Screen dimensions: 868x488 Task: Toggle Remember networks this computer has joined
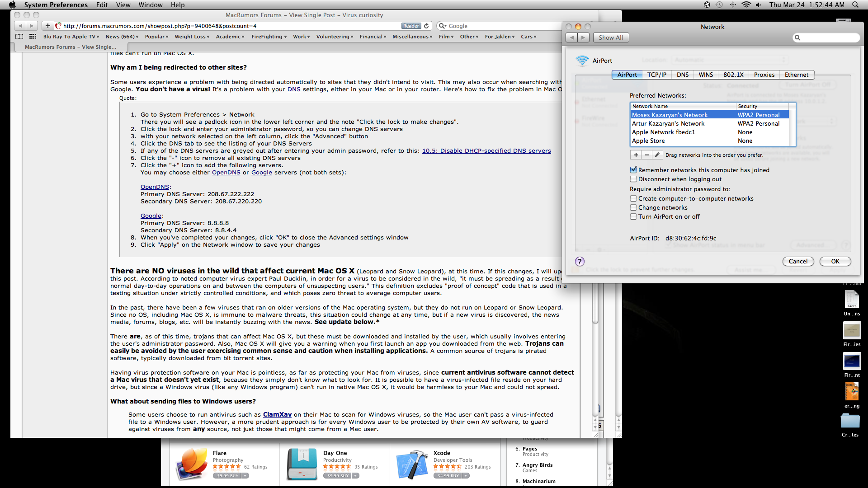tap(633, 170)
